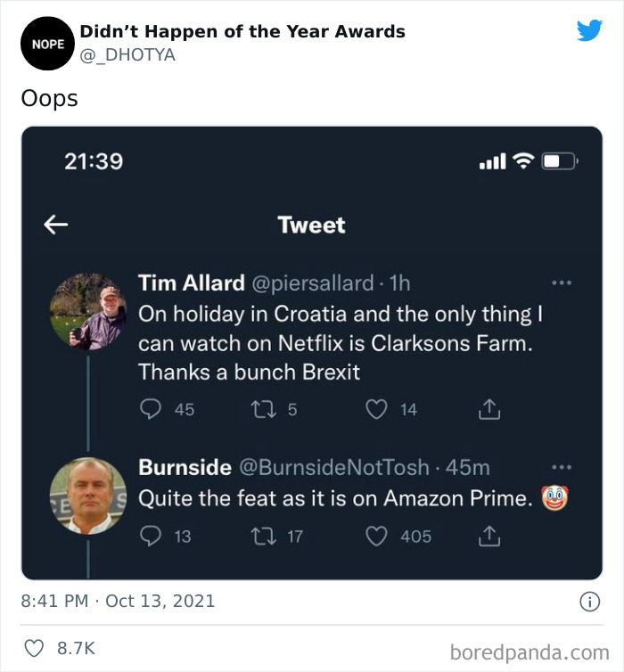View Burnside's profile picture
Image resolution: width=624 pixels, height=672 pixels.
[87, 496]
